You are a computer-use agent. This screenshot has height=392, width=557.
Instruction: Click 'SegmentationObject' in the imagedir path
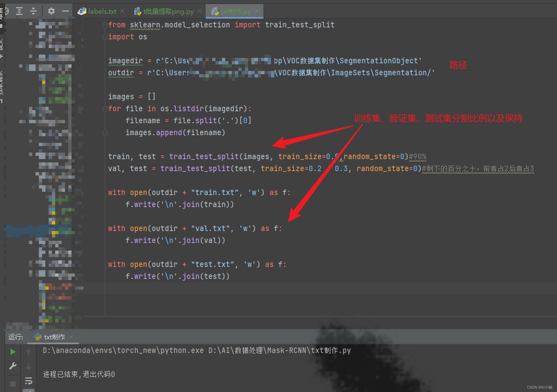[x=378, y=61]
